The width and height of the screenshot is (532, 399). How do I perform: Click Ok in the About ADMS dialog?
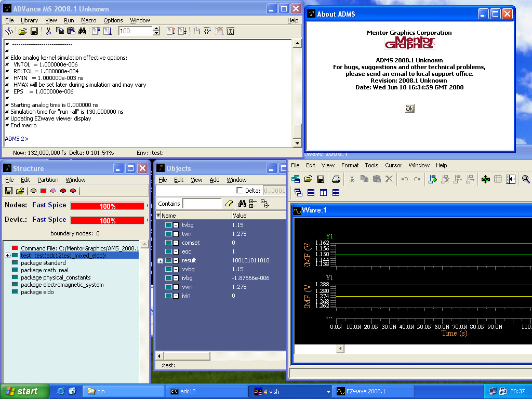(410, 109)
